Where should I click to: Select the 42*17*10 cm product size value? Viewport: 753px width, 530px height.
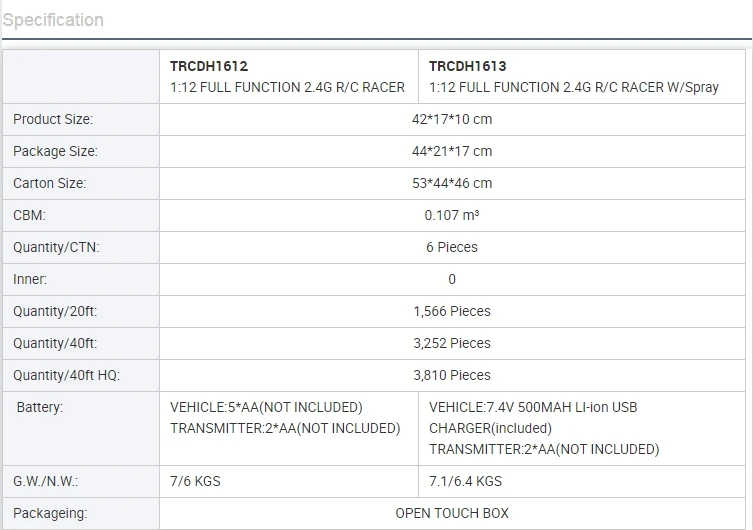[452, 119]
